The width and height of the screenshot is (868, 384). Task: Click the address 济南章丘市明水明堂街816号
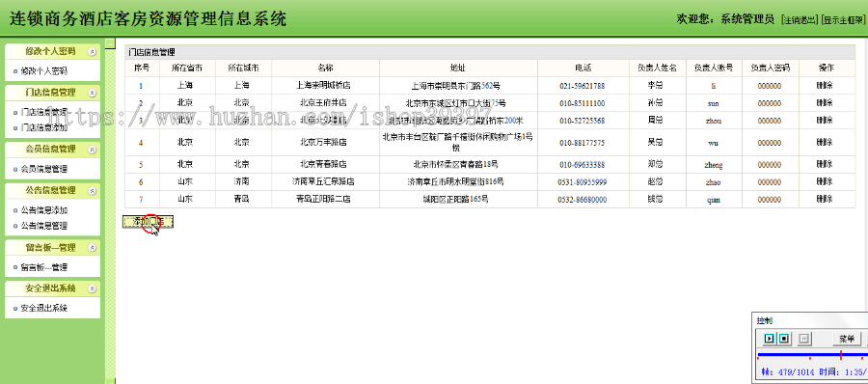[x=456, y=181]
